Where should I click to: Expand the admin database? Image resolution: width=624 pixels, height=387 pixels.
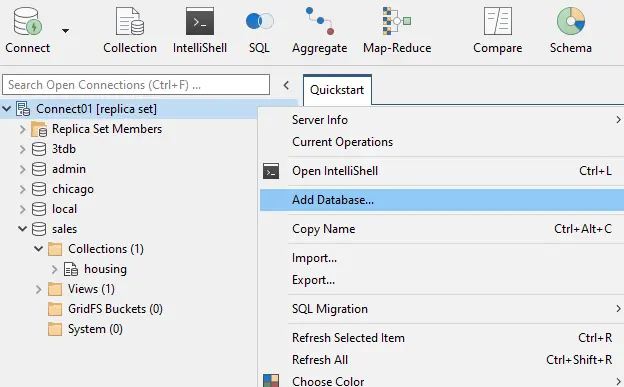tap(23, 169)
